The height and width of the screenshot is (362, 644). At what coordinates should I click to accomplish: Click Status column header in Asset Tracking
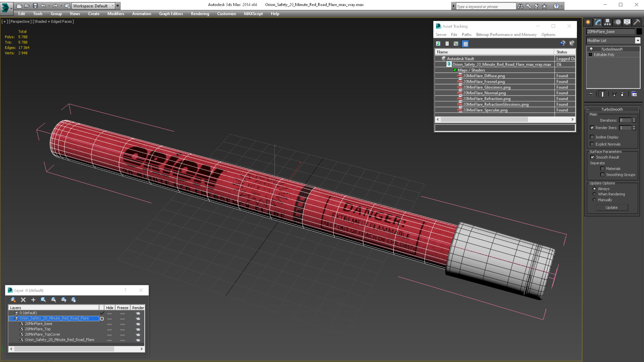[564, 52]
